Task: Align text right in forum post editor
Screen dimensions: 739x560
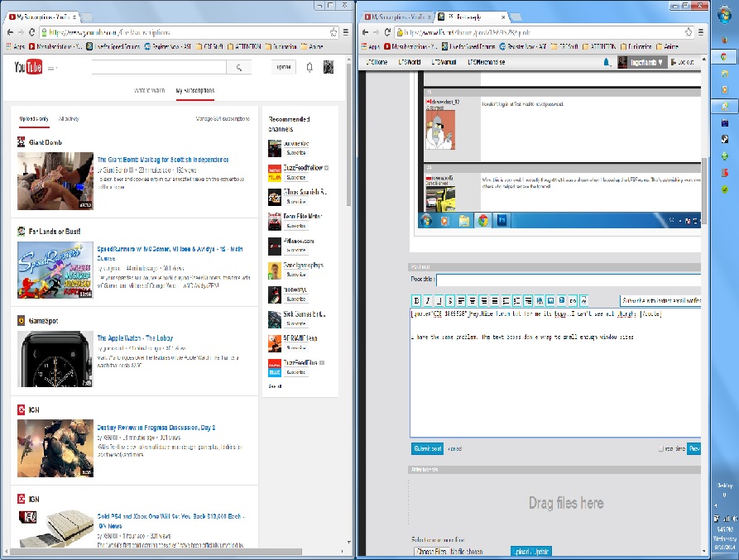Action: coord(483,300)
